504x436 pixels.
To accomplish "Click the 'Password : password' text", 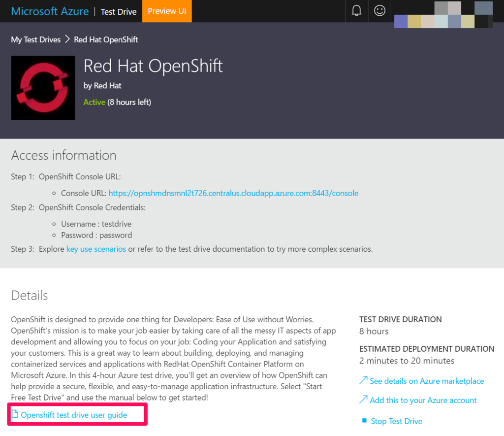I will pos(96,235).
